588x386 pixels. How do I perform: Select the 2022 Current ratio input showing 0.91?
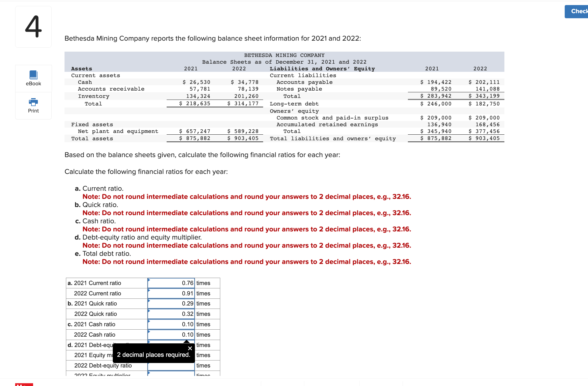tap(171, 293)
